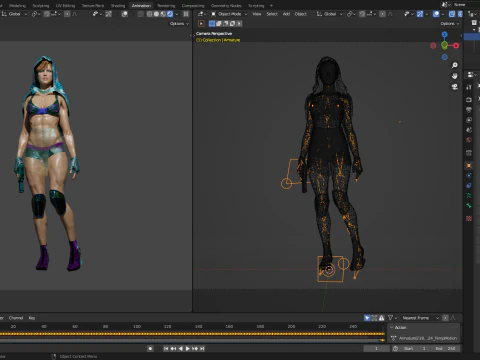
Task: Toggle snapping magnet in camera viewport
Action: coord(362,14)
